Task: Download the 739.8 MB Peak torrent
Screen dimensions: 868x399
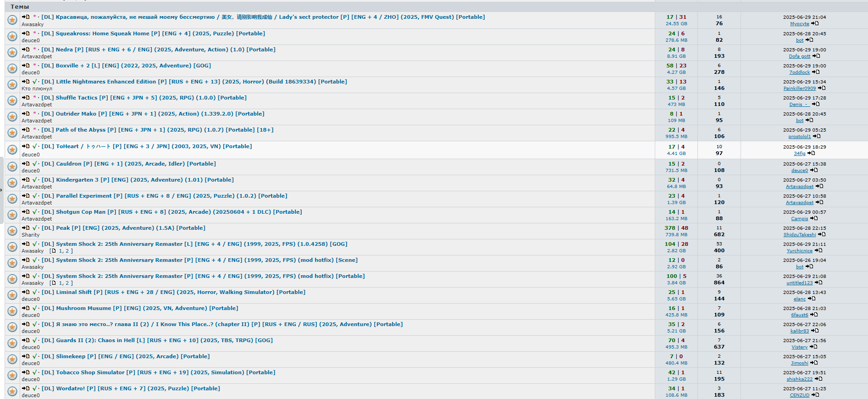Action: (676, 235)
